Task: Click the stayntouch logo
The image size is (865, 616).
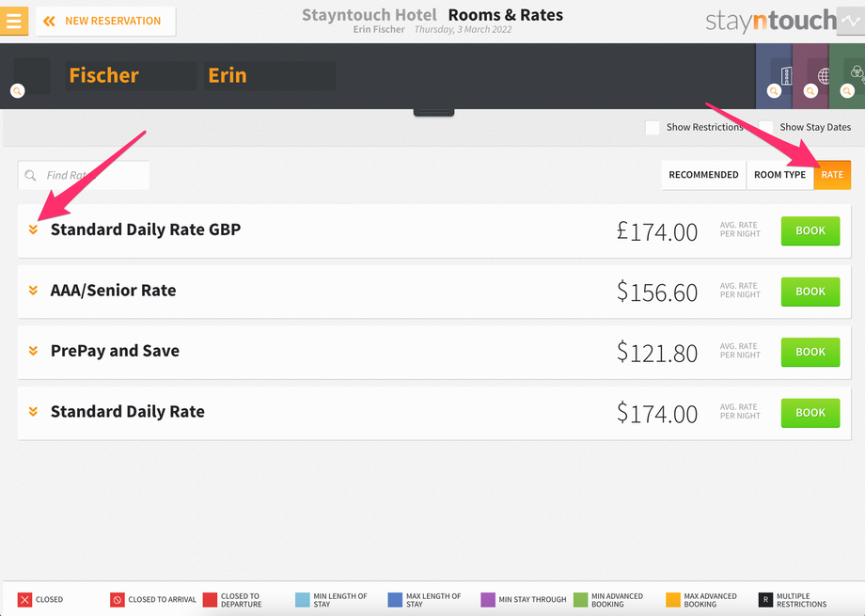Action: 771,21
